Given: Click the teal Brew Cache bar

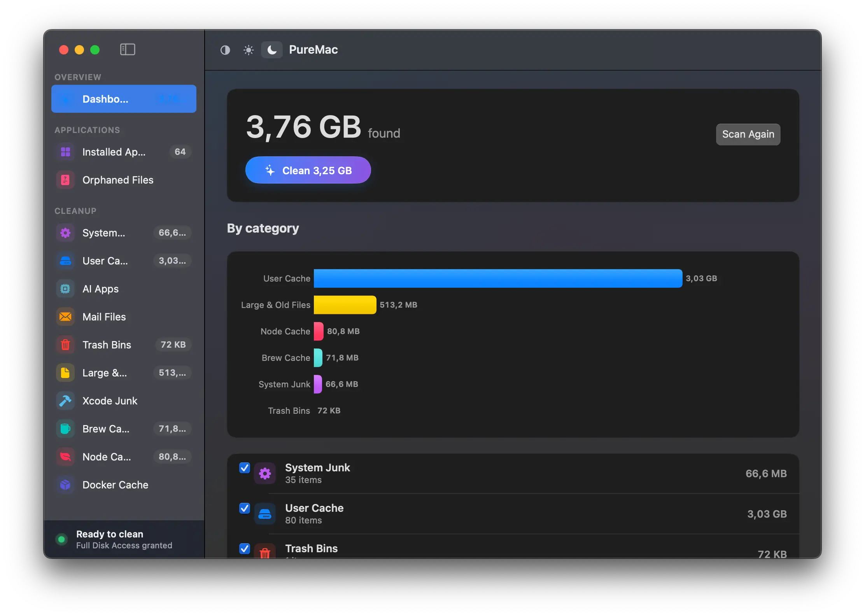Looking at the screenshot, I should coord(318,358).
